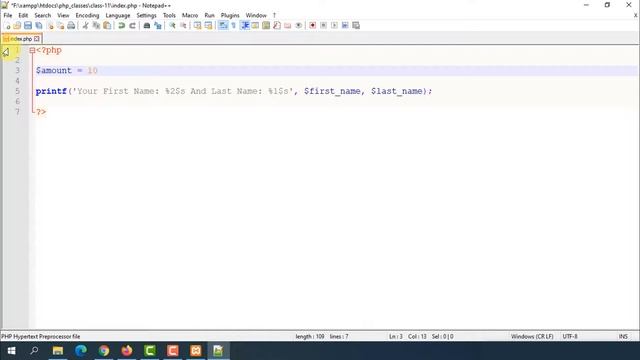Image resolution: width=640 pixels, height=360 pixels.
Task: Stop macro recording
Action: click(x=323, y=26)
